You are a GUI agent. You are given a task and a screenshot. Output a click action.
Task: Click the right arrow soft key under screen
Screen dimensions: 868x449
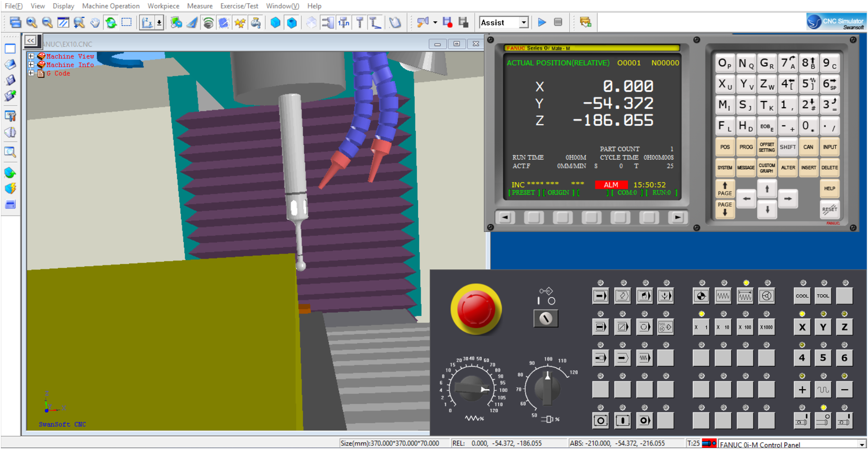click(678, 218)
